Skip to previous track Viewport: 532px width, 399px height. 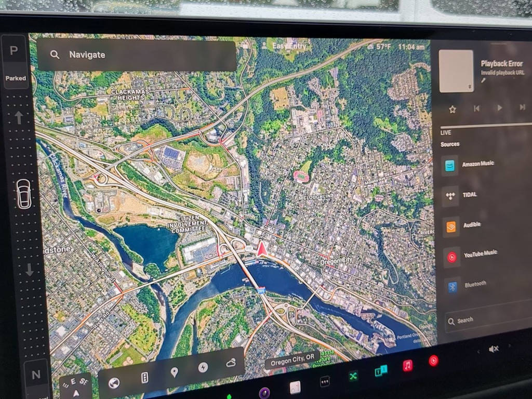pyautogui.click(x=476, y=108)
